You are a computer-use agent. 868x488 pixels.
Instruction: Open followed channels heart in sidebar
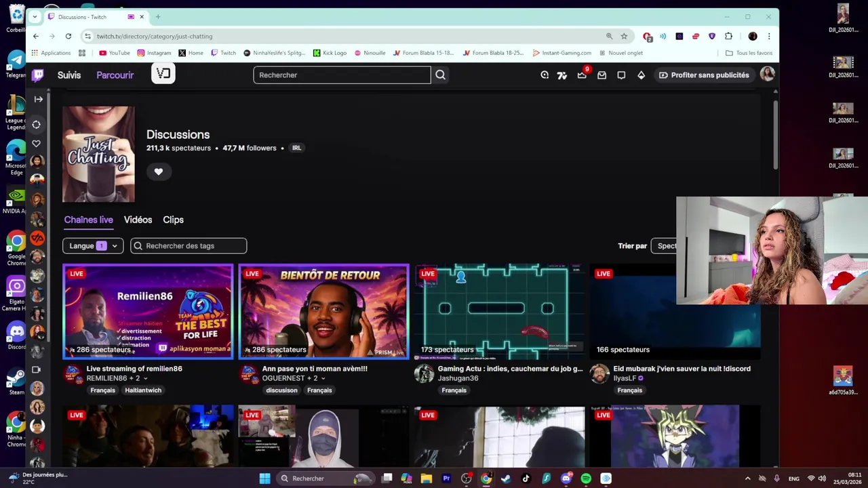pyautogui.click(x=37, y=143)
